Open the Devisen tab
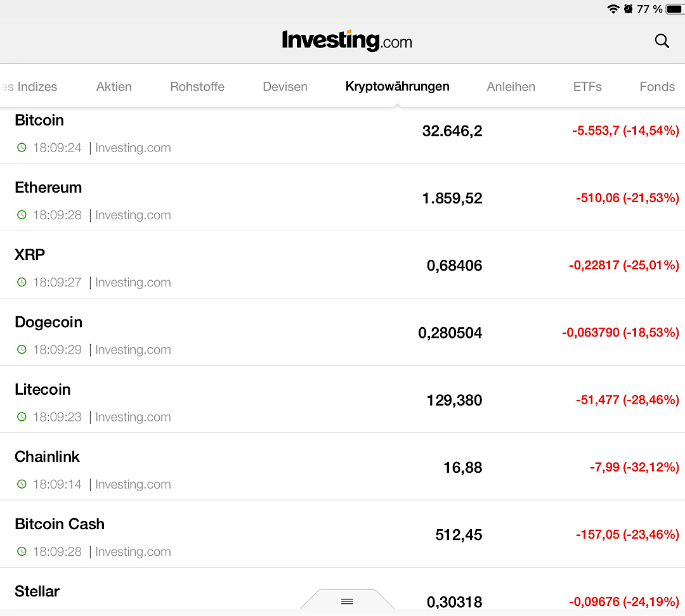Image resolution: width=685 pixels, height=616 pixels. tap(285, 87)
